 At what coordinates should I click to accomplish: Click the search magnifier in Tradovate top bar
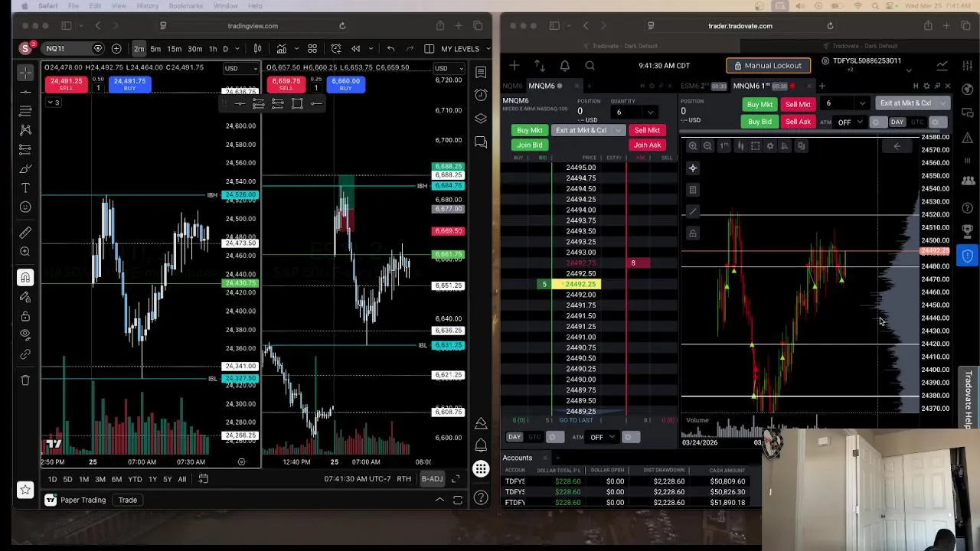(590, 66)
